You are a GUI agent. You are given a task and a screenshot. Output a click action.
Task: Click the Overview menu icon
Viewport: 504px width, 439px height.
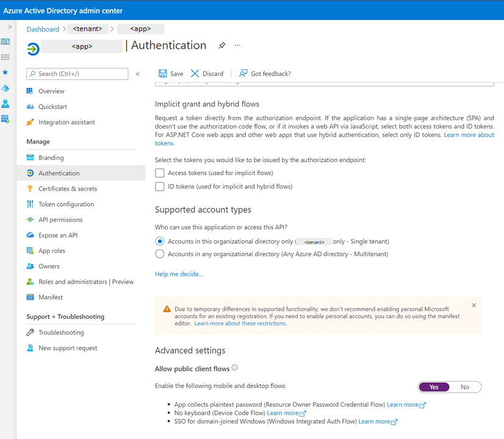(x=30, y=91)
